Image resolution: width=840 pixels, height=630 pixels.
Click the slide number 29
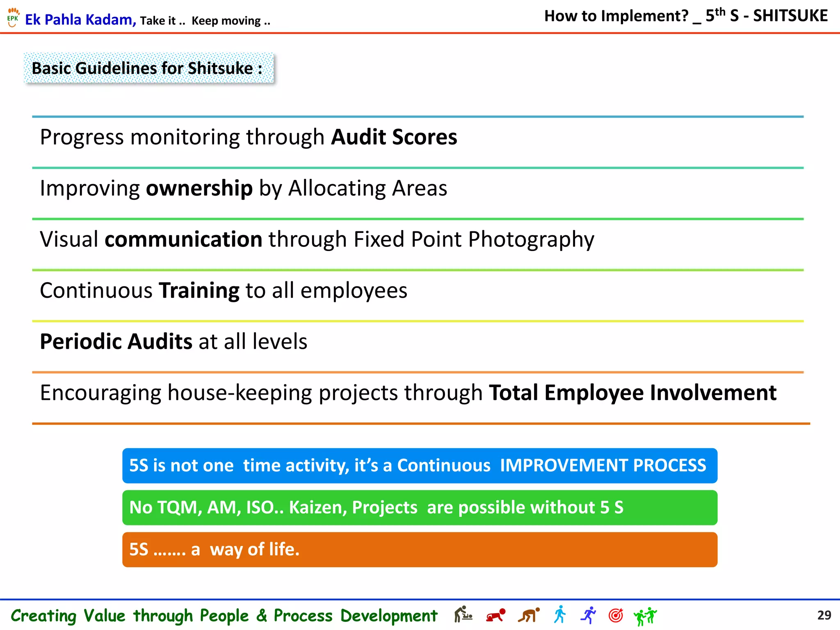(x=824, y=615)
